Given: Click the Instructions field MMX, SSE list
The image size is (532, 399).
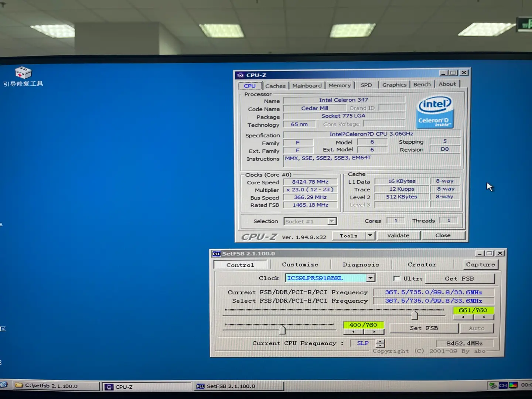Looking at the screenshot, I should click(372, 161).
